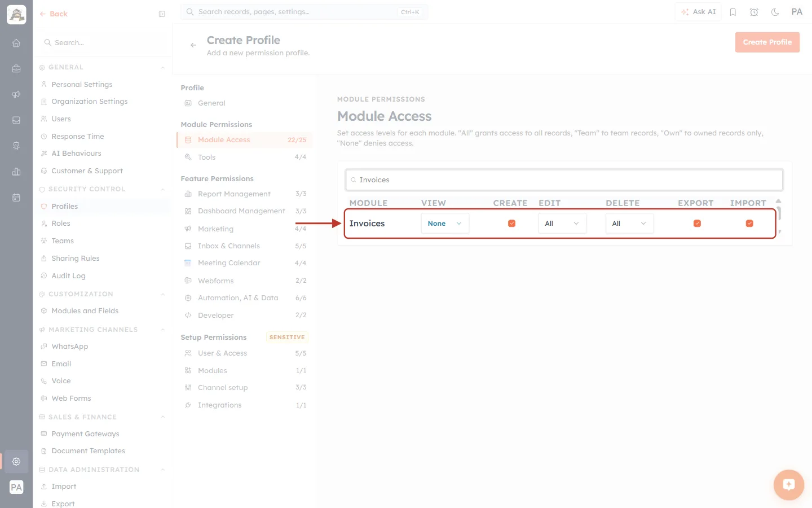The width and height of the screenshot is (812, 508).
Task: Open the General profile section
Action: click(x=245, y=103)
